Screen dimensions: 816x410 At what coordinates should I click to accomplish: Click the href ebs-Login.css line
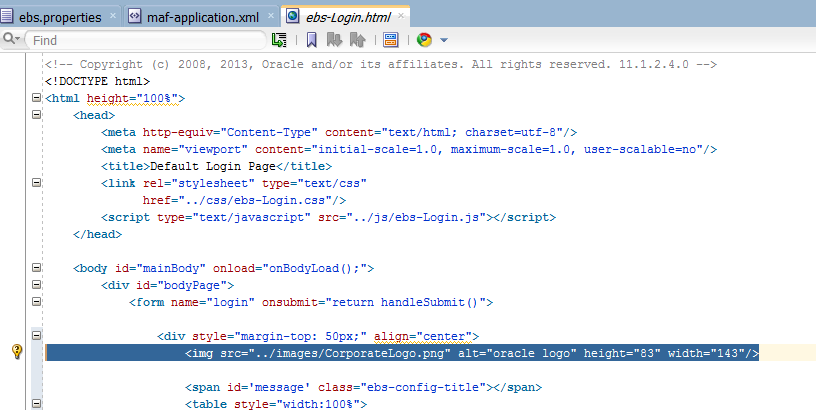click(x=244, y=200)
